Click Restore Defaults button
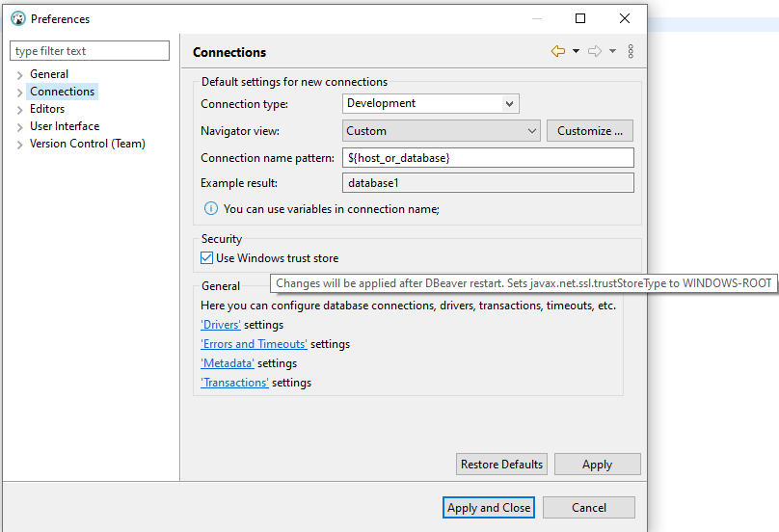 [x=501, y=464]
